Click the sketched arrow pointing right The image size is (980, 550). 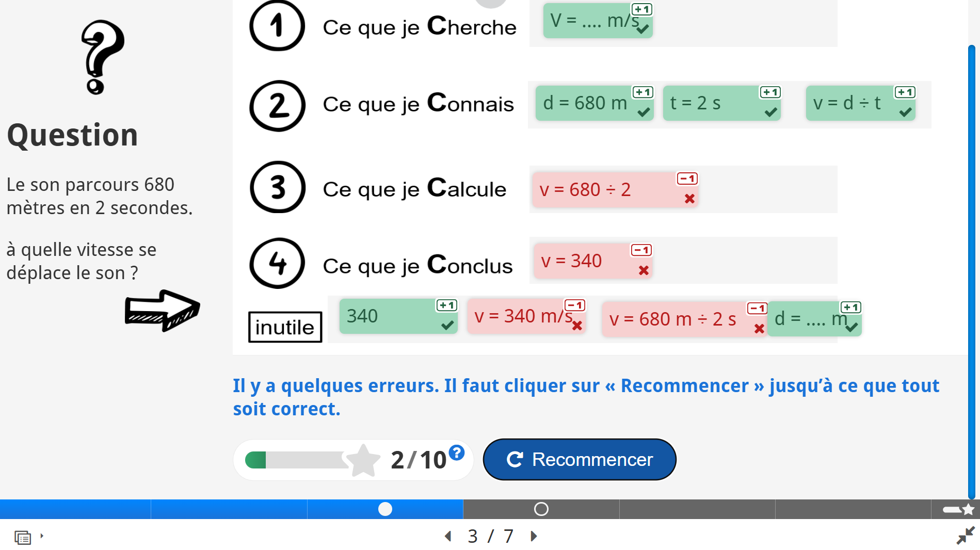click(x=162, y=310)
